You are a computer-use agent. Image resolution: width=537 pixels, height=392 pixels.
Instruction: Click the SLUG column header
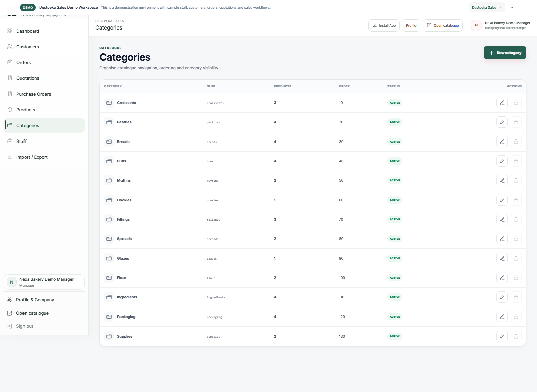[211, 86]
